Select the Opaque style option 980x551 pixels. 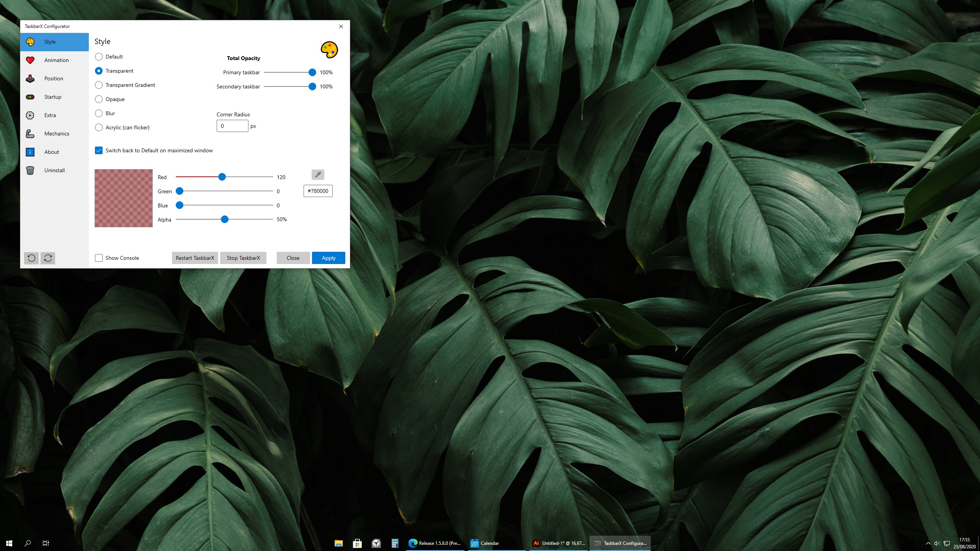pyautogui.click(x=99, y=99)
